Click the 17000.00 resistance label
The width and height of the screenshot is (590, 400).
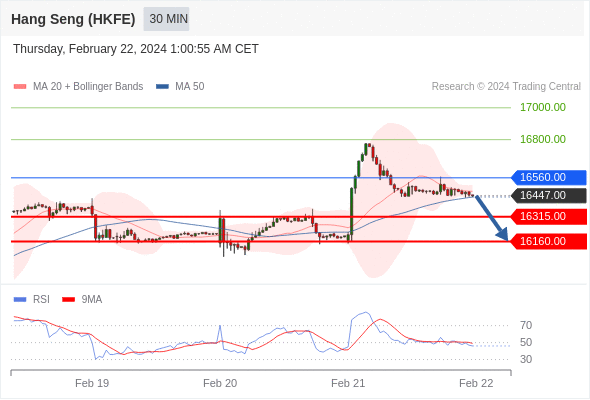pos(543,108)
